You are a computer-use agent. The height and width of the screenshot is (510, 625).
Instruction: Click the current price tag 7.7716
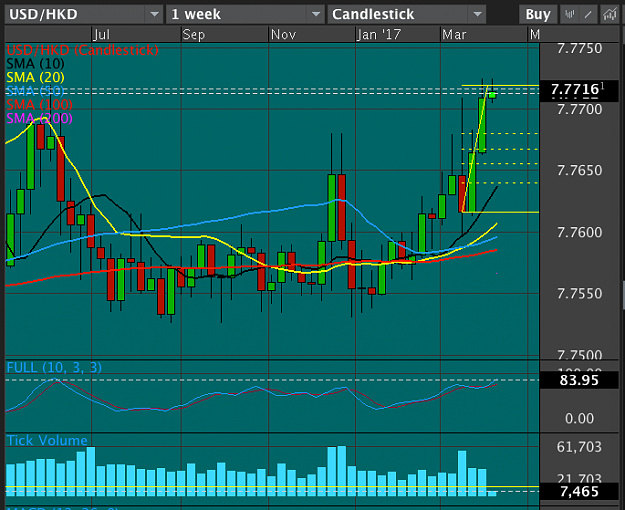click(x=579, y=91)
